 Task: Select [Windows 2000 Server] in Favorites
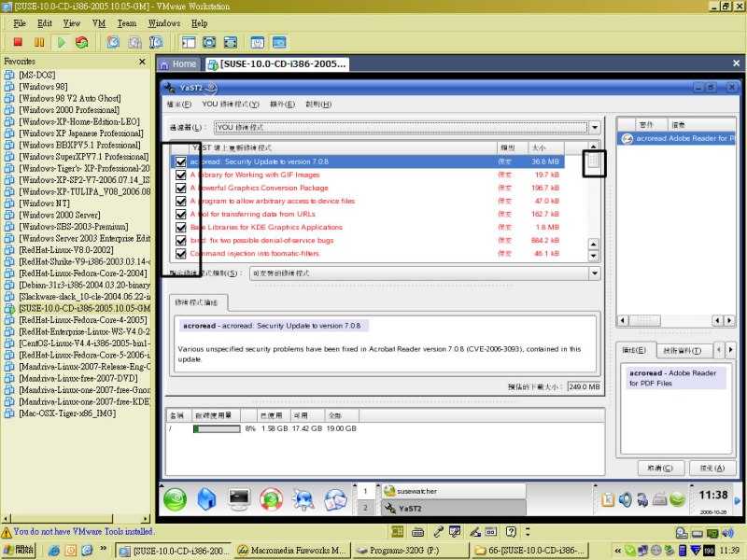click(60, 215)
